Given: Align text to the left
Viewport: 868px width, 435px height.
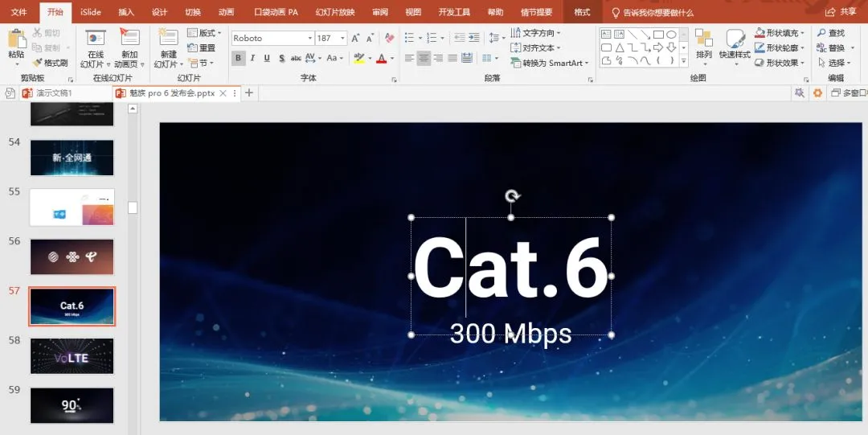Looking at the screenshot, I should 410,58.
